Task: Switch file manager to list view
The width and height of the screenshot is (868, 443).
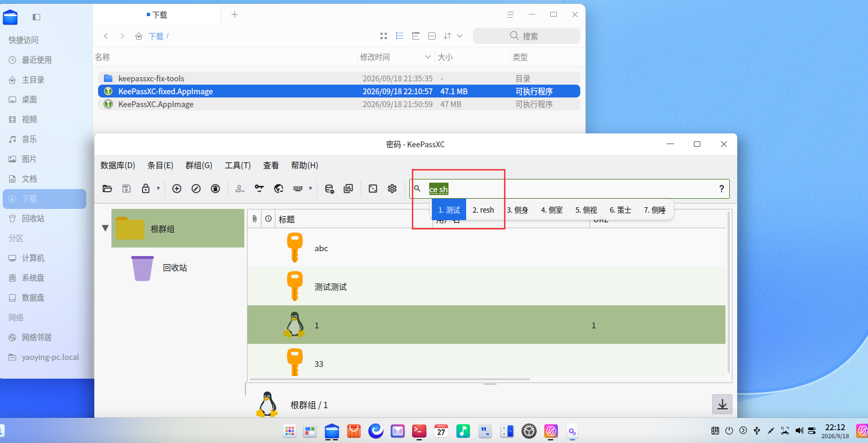Action: 400,36
